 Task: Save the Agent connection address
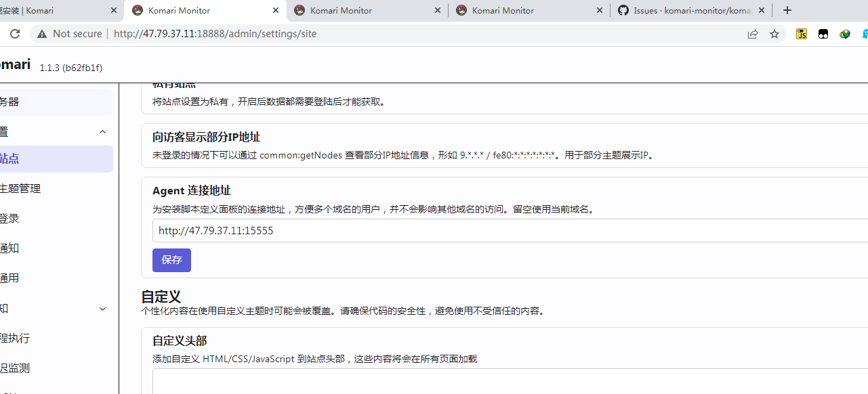click(171, 260)
